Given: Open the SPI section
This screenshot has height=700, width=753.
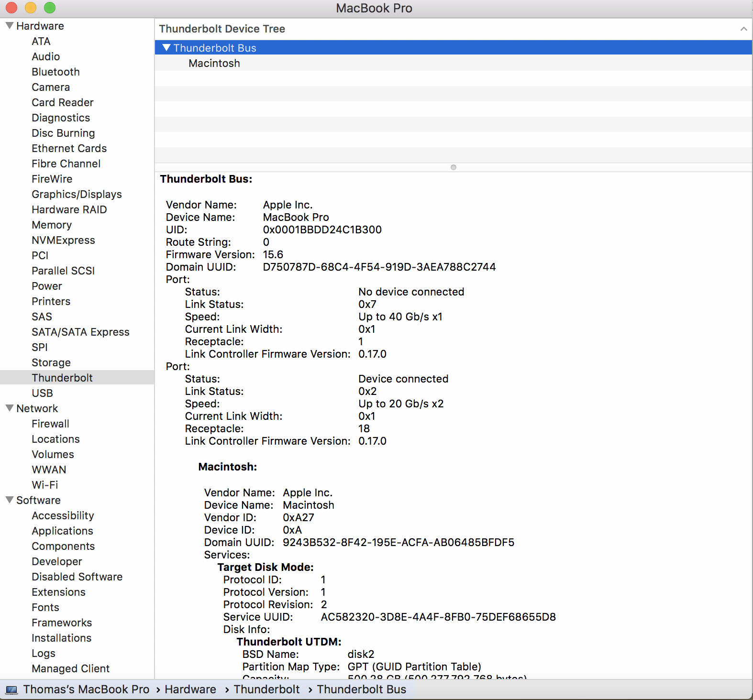Looking at the screenshot, I should [40, 347].
